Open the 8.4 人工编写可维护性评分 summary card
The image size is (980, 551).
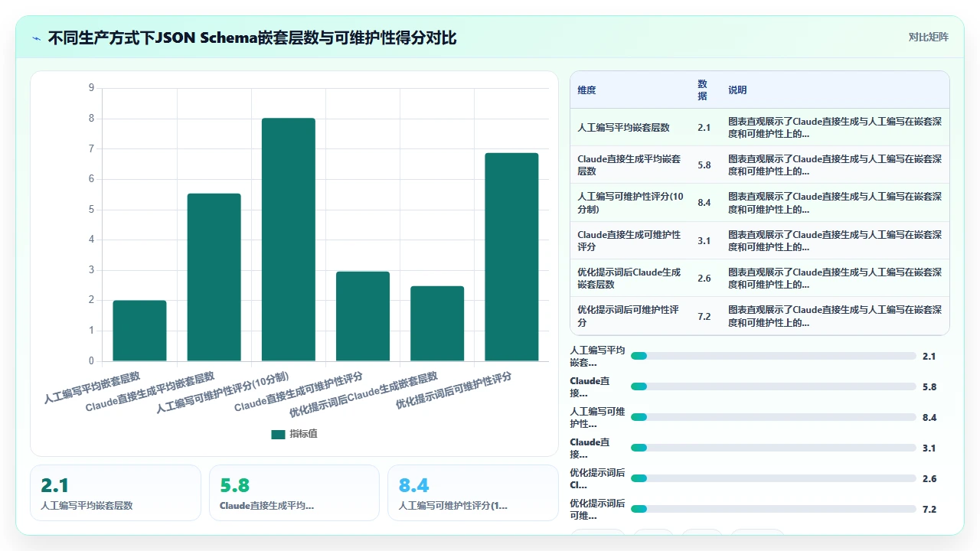click(473, 493)
